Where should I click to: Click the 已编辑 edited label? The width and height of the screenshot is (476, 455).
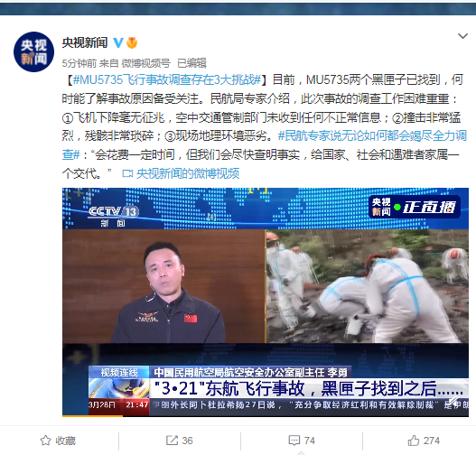coord(191,63)
